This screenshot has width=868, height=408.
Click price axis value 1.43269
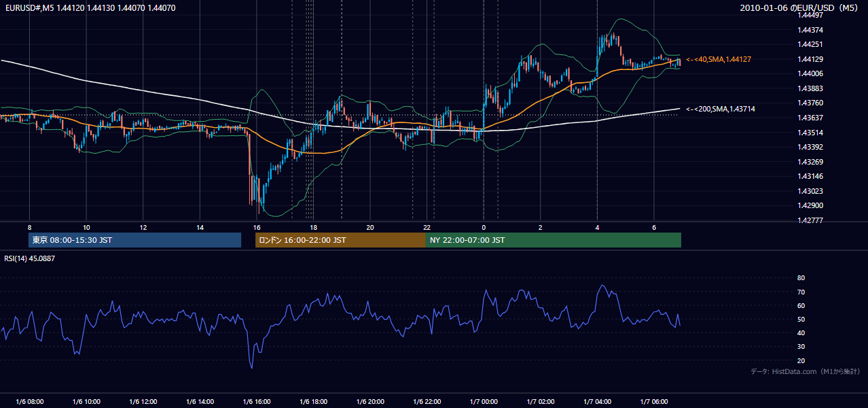(x=810, y=163)
